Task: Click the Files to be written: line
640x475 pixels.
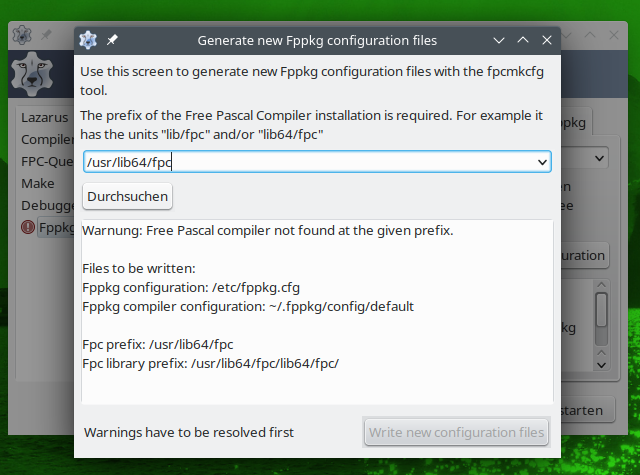Action: [x=139, y=269]
